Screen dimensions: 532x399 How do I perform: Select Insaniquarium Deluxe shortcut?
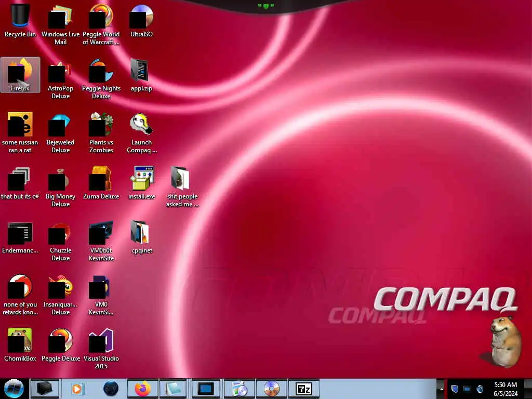(x=60, y=295)
